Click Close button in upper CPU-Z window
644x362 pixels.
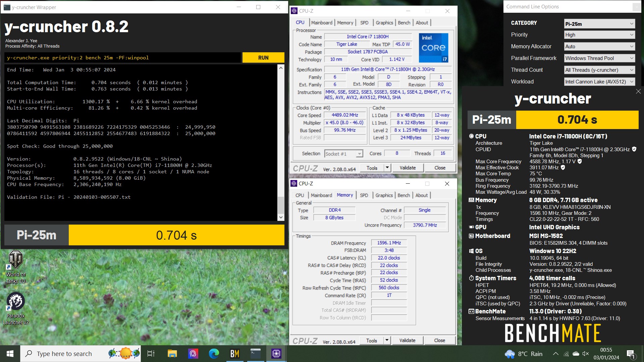[440, 168]
